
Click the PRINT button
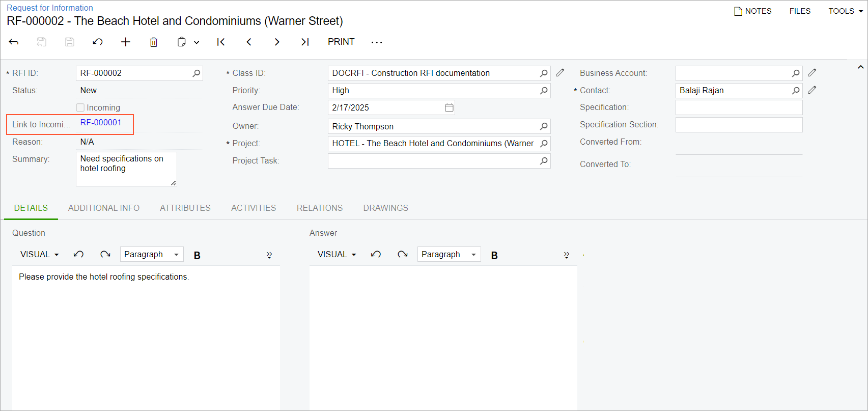[341, 42]
